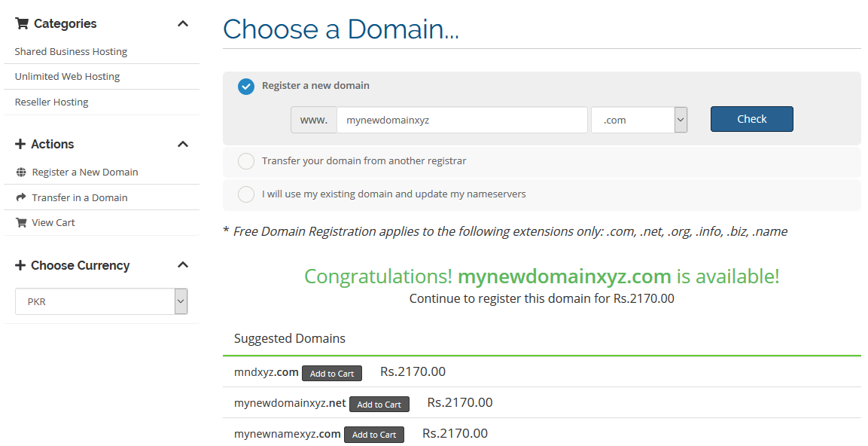Image resolution: width=868 pixels, height=446 pixels.
Task: Click the domain name text field
Action: coord(462,120)
